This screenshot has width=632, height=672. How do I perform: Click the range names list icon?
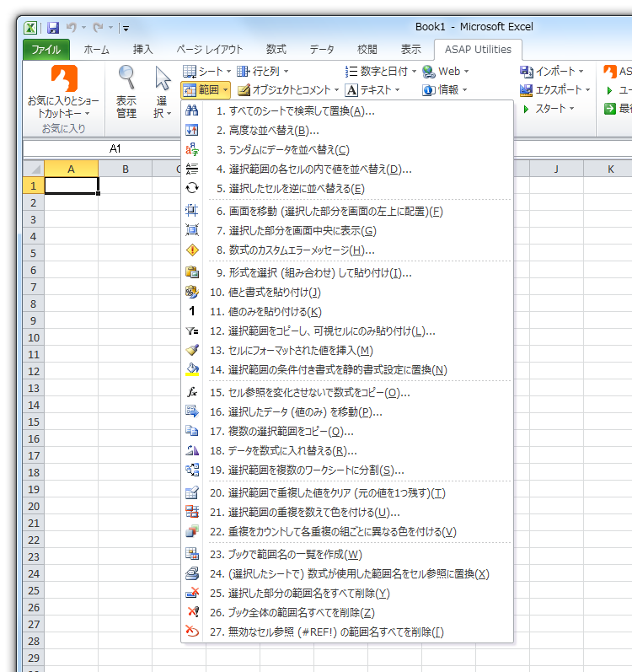click(192, 554)
